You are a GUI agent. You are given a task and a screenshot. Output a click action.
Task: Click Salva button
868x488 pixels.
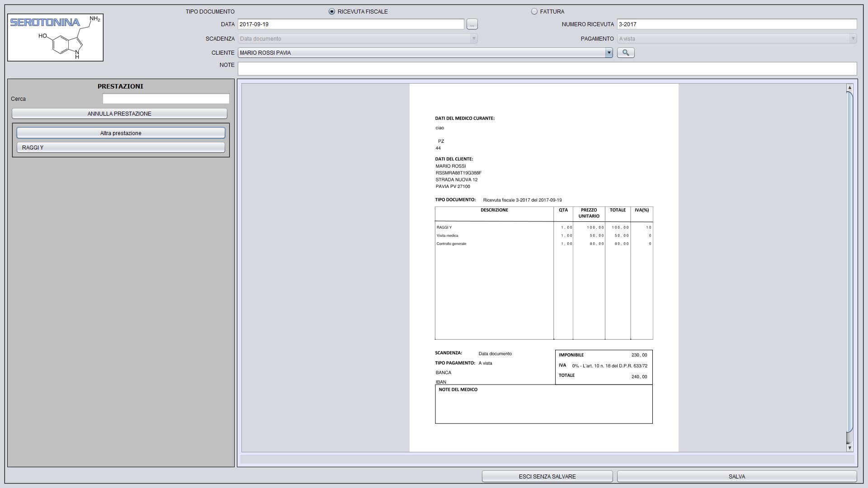coord(736,477)
